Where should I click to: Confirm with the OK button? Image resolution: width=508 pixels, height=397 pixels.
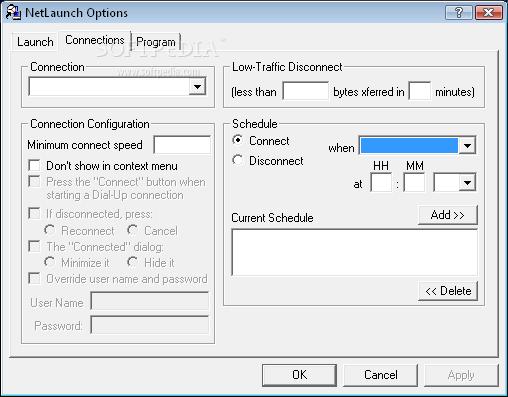299,375
